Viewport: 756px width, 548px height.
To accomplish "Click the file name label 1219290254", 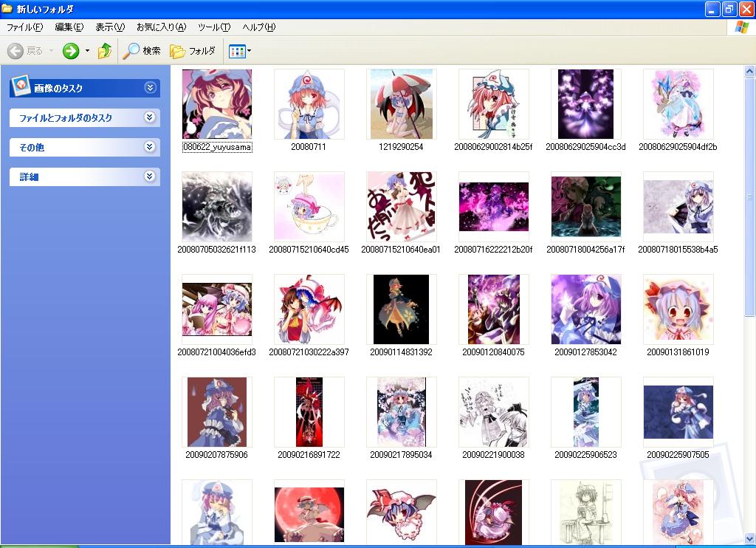I will 401,147.
